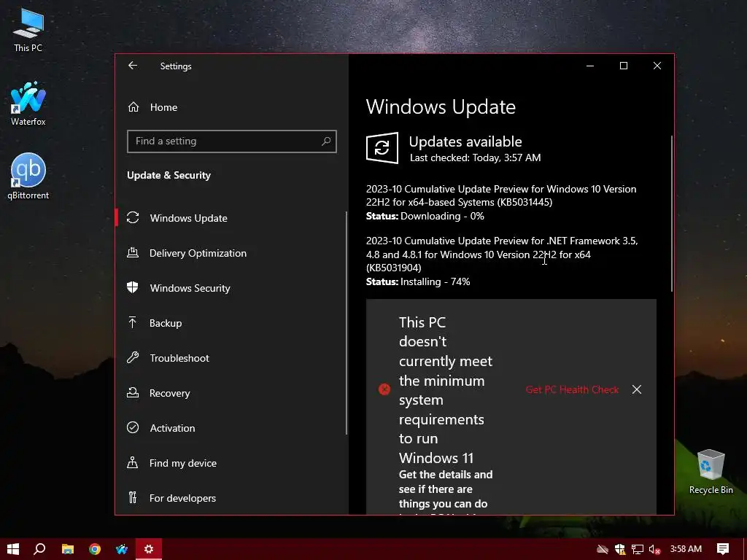The height and width of the screenshot is (560, 747).
Task: Launch Chrome from the taskbar
Action: click(x=95, y=549)
